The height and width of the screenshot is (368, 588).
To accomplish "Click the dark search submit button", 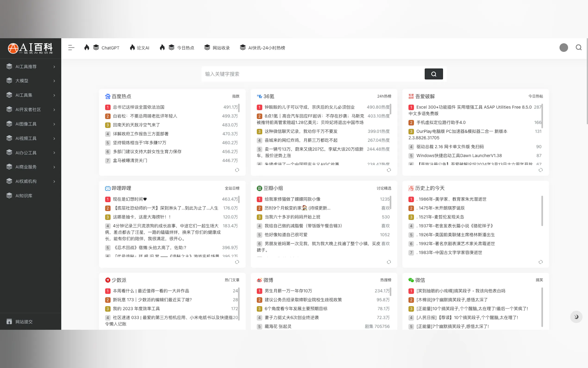I will 433,74.
